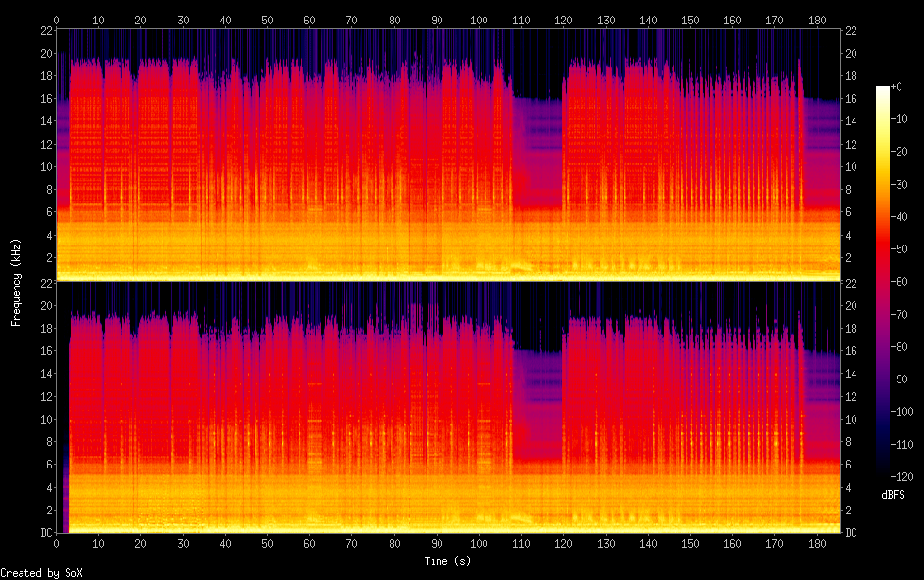The image size is (924, 580).
Task: Click the "Frequency (kHz)" axis label
Action: (16, 282)
